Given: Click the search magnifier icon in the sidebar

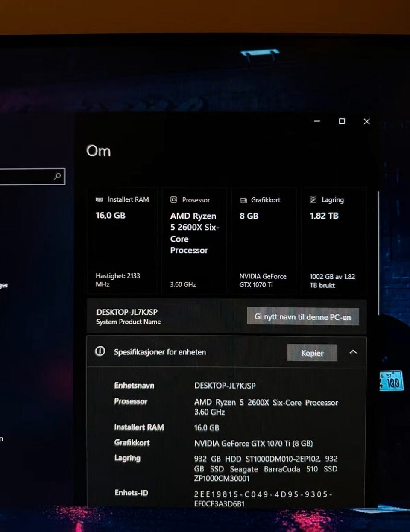Looking at the screenshot, I should (x=57, y=176).
